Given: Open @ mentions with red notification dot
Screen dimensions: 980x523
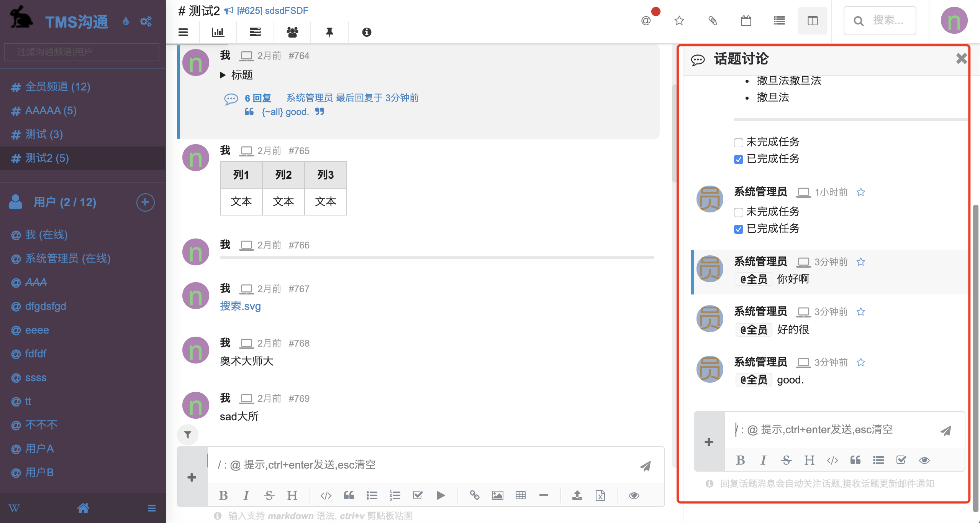Looking at the screenshot, I should pyautogui.click(x=646, y=20).
